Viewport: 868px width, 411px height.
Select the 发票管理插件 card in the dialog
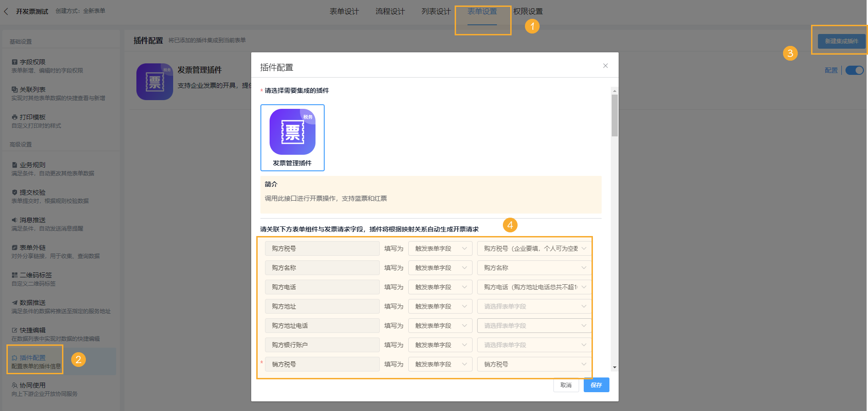(293, 138)
